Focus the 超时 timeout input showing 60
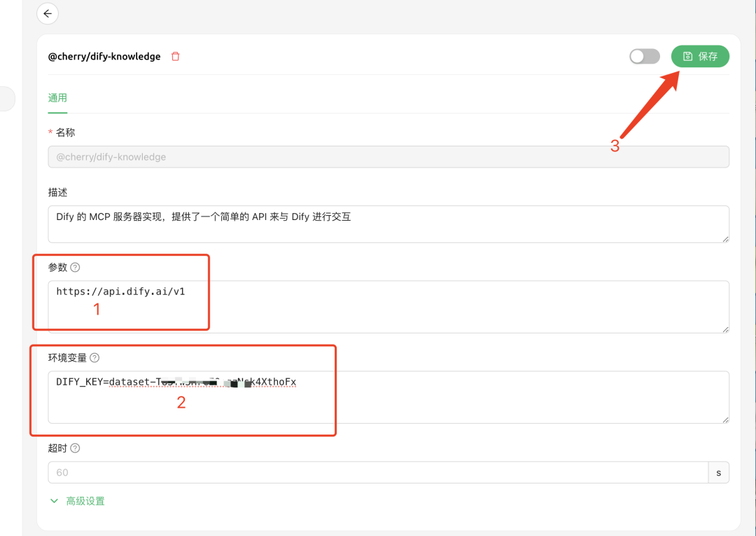The image size is (756, 536). pyautogui.click(x=378, y=472)
